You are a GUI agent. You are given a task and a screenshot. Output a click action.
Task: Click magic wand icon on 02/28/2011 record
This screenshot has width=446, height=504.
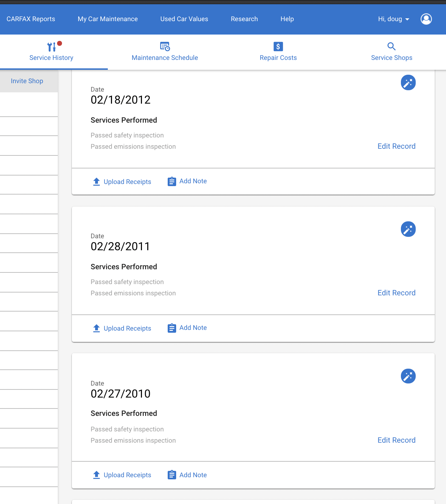pyautogui.click(x=408, y=229)
